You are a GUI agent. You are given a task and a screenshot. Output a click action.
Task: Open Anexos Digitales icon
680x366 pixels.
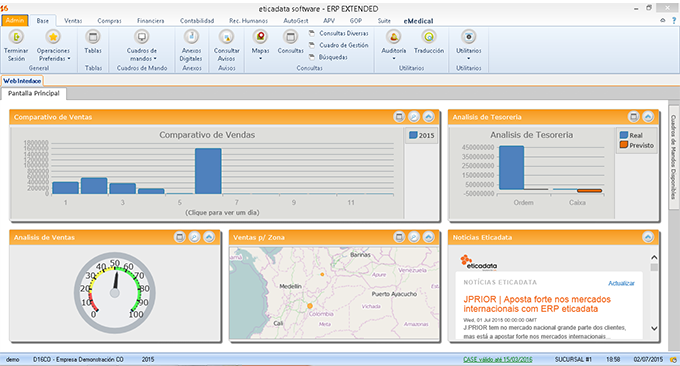click(192, 37)
